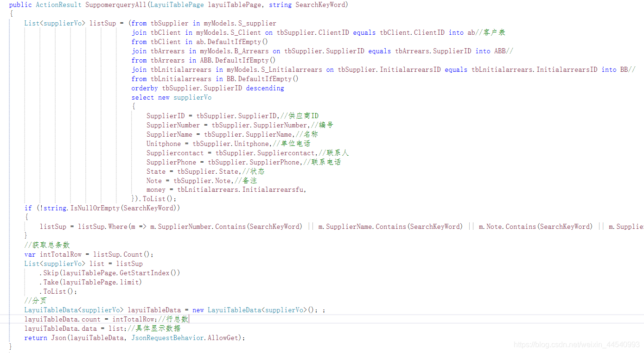Viewport: 644px width, 353px height.
Task: Click m.SupplierName.Contains in Where clause
Action: 362,227
